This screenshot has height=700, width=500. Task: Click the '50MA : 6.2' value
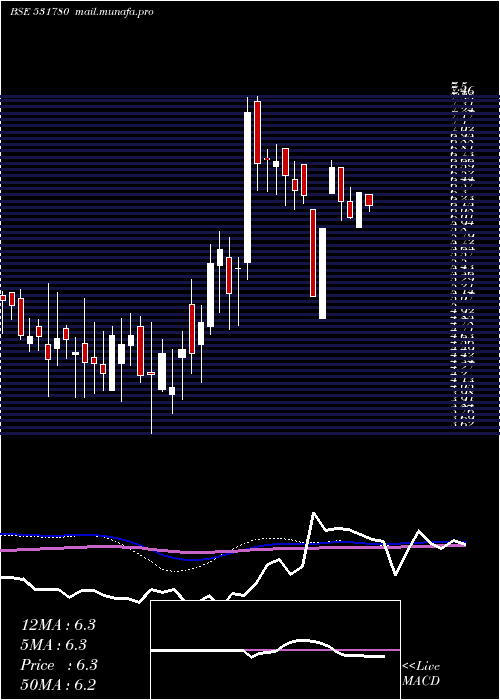58,684
